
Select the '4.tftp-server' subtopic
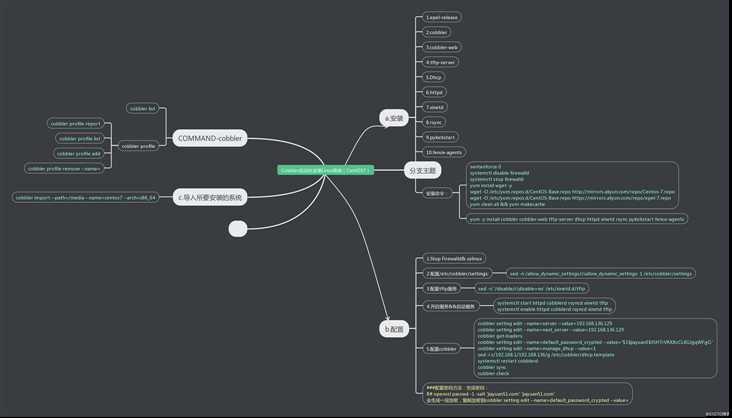click(440, 62)
